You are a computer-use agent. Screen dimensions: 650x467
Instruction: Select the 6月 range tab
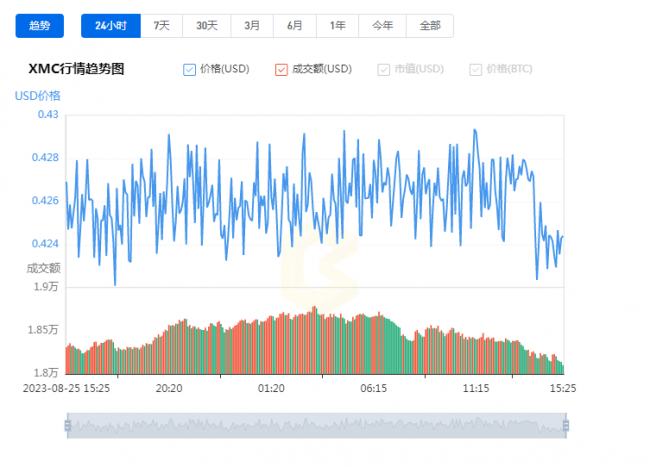click(x=295, y=26)
